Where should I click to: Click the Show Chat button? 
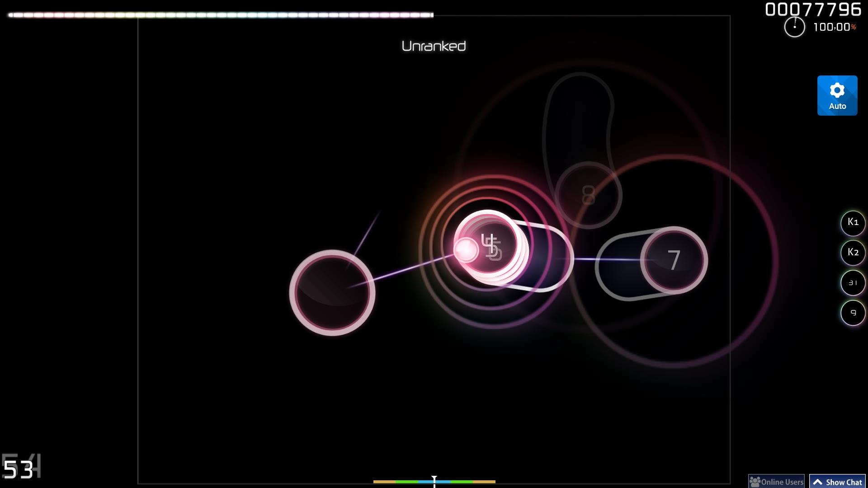click(x=837, y=482)
